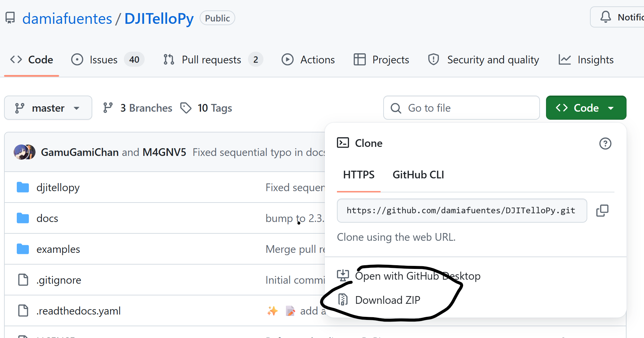
Task: View the 10 Tags link
Action: 206,108
